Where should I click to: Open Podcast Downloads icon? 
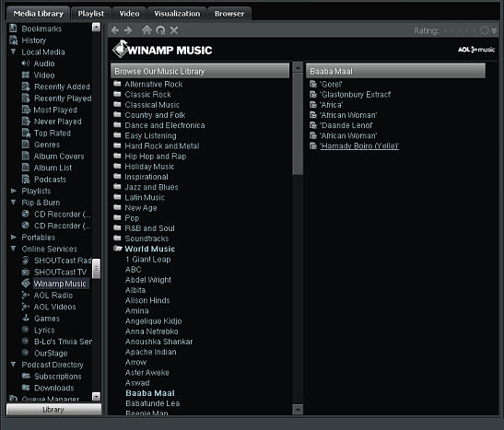click(x=26, y=388)
